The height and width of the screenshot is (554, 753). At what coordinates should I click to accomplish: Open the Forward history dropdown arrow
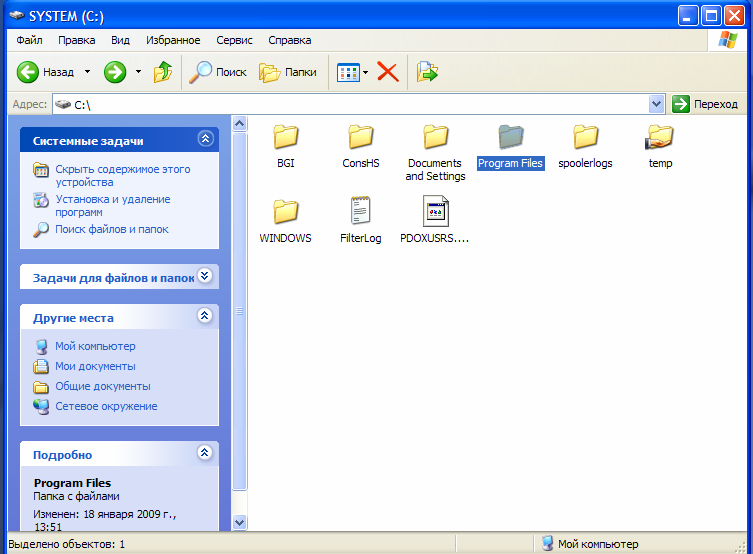tap(138, 72)
